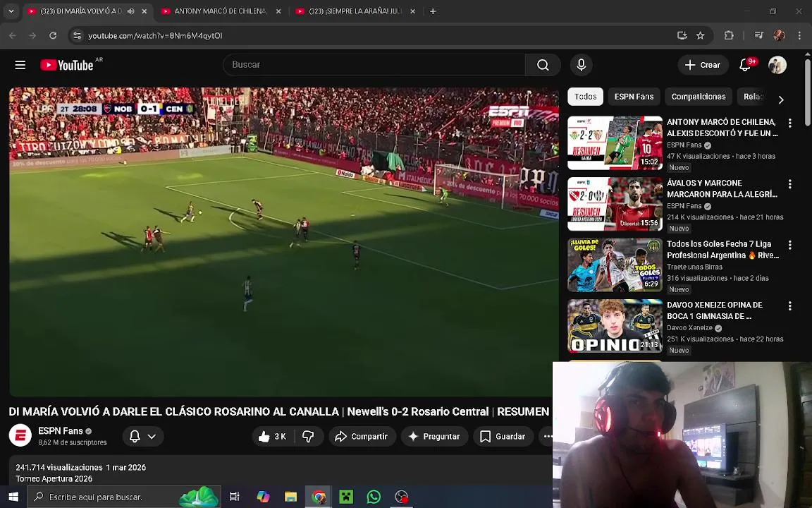The image size is (812, 508).
Task: Open the Independiente 2-0 resumen thumbnail
Action: pos(615,204)
